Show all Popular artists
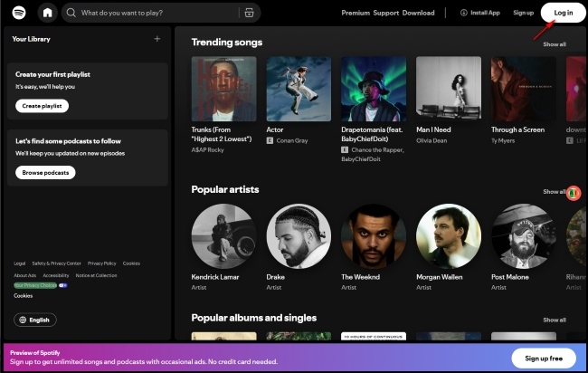Viewport: 588px width, 373px height. pos(554,192)
